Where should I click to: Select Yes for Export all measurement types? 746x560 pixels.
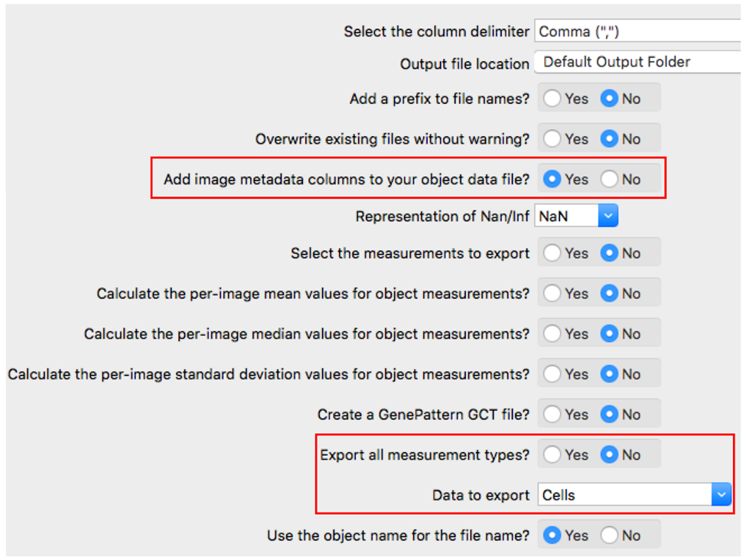pos(552,454)
